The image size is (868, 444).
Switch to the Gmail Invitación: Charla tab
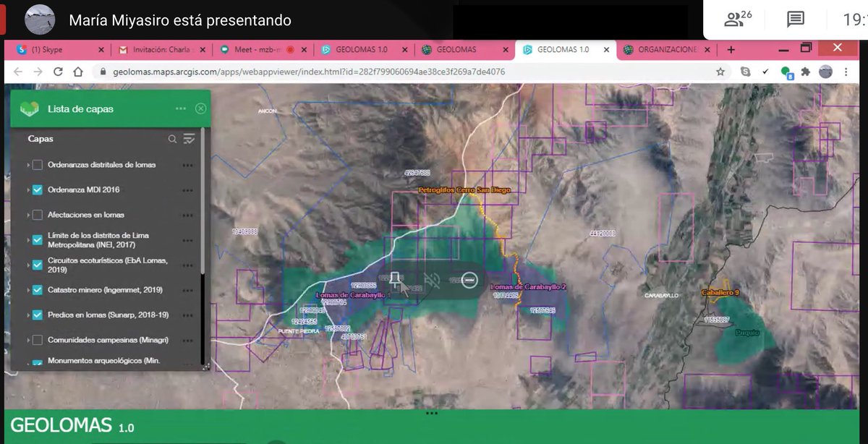161,50
